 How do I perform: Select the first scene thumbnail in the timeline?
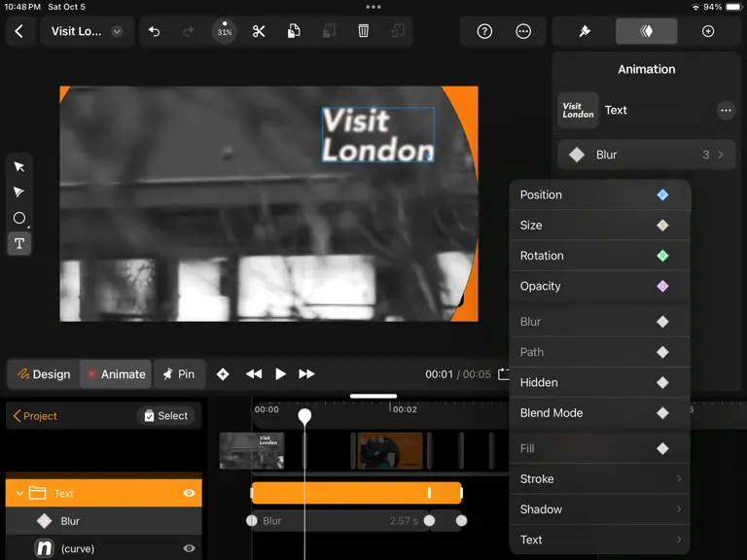(252, 450)
